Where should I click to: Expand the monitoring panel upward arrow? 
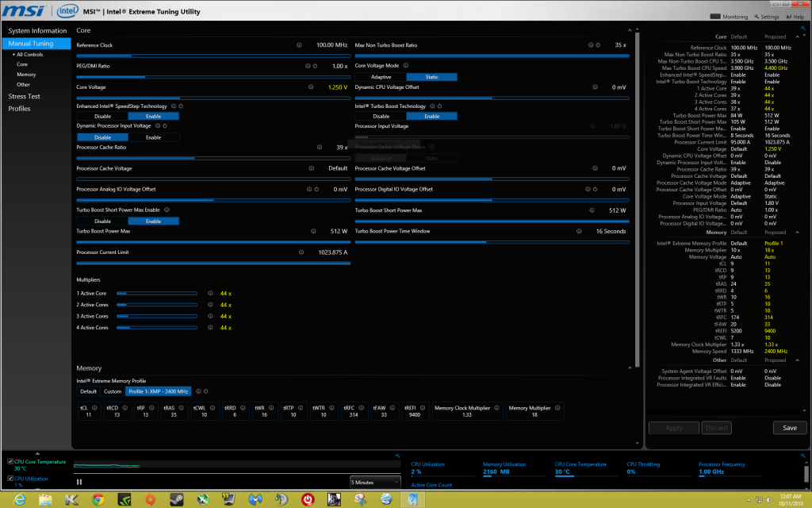37,453
